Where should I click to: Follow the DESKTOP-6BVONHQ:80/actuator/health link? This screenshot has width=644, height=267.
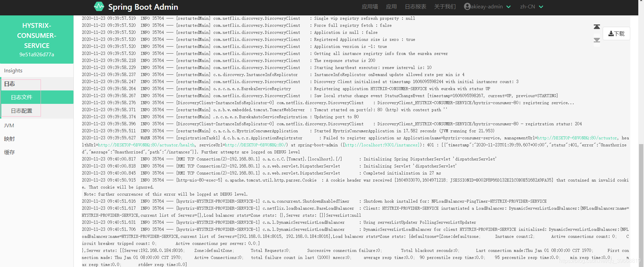tap(146, 145)
